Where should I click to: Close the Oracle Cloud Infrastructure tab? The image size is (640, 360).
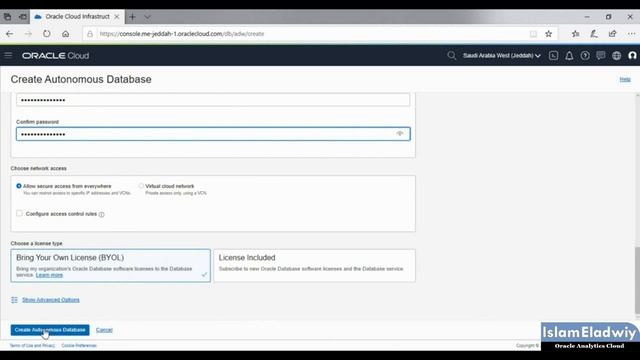pos(117,17)
